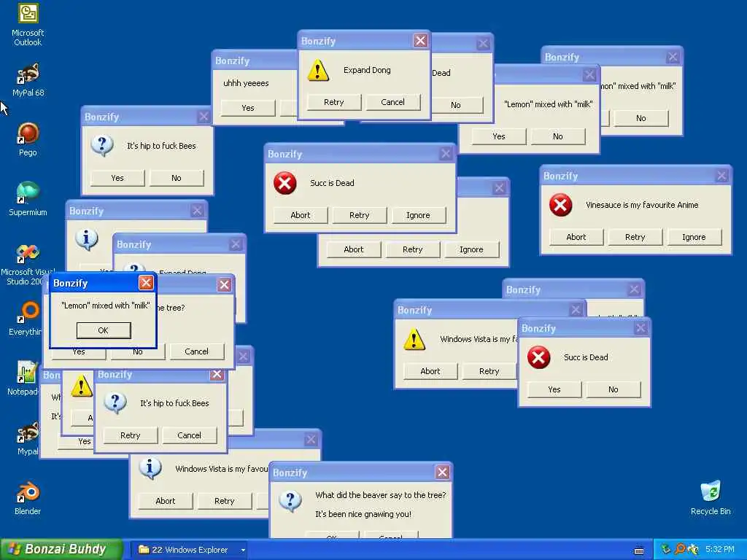Click the warning icon in the Windows Vista dialog with the yellow warning icon
Viewport: 747px width, 560px height.
(414, 340)
